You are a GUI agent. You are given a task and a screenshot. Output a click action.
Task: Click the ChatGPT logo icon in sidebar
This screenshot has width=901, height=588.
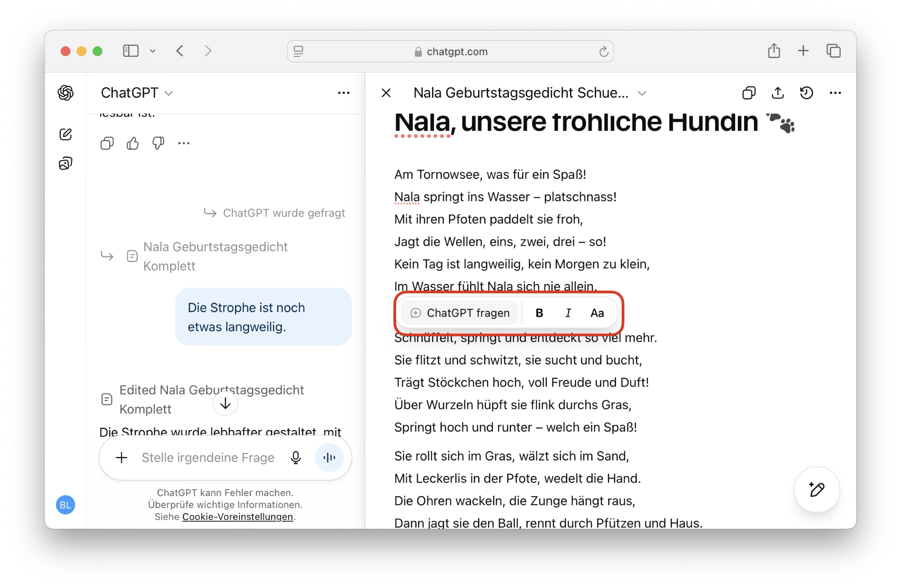tap(65, 93)
